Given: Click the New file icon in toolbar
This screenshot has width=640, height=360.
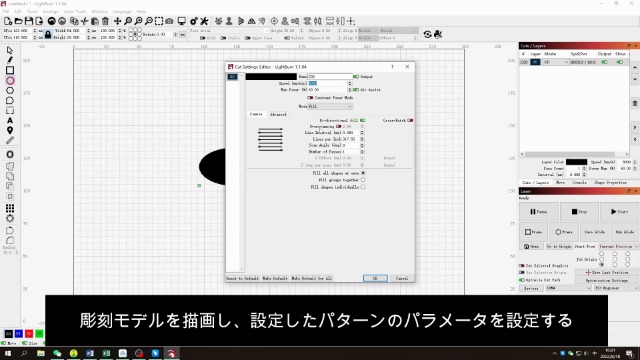Looking at the screenshot, I should click(8, 21).
